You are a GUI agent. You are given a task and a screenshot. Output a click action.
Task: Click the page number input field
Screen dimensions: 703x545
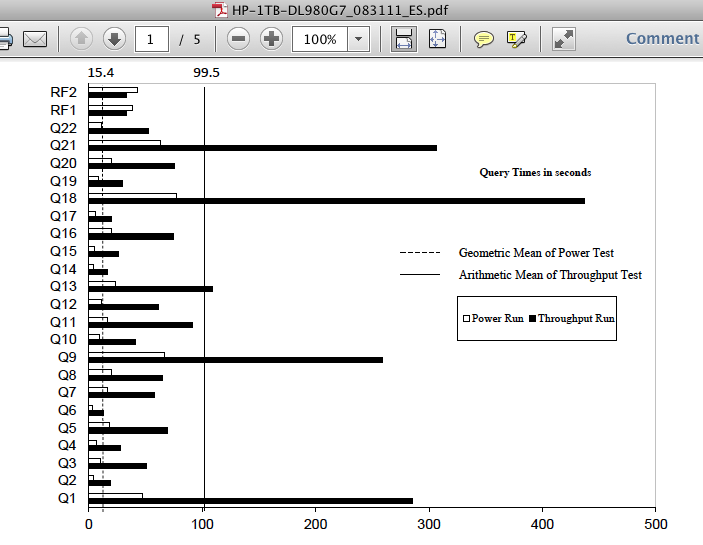pos(151,39)
